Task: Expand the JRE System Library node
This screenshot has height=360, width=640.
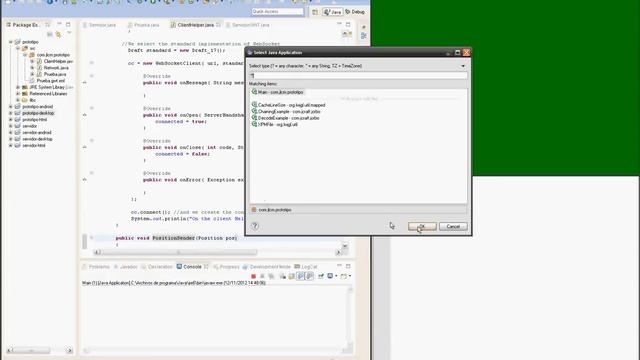Action: tap(18, 87)
